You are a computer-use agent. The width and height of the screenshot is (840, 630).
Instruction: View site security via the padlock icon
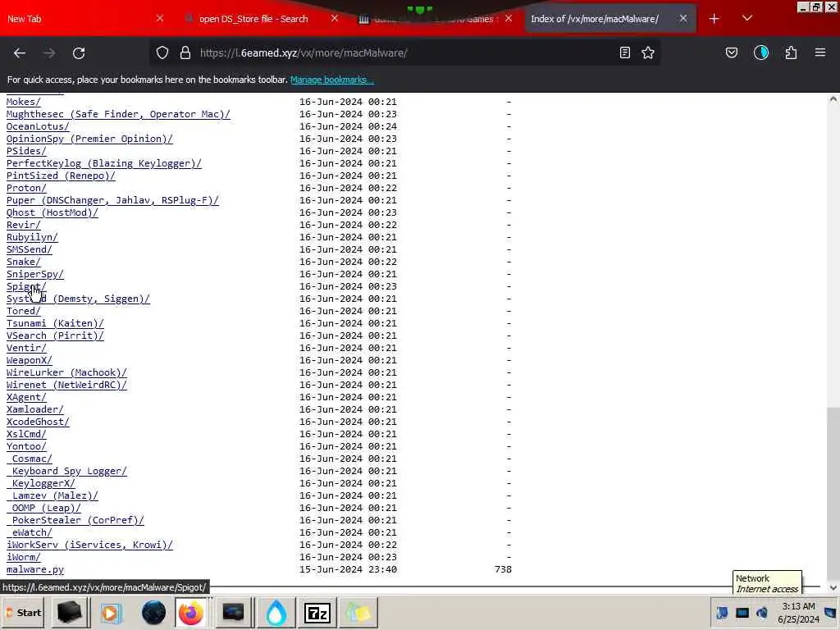click(x=185, y=52)
